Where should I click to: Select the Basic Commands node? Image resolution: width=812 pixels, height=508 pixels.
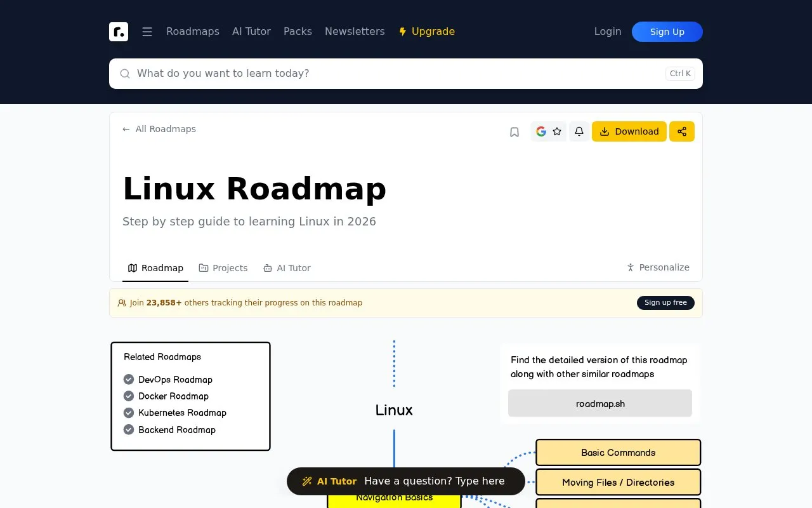(x=619, y=453)
